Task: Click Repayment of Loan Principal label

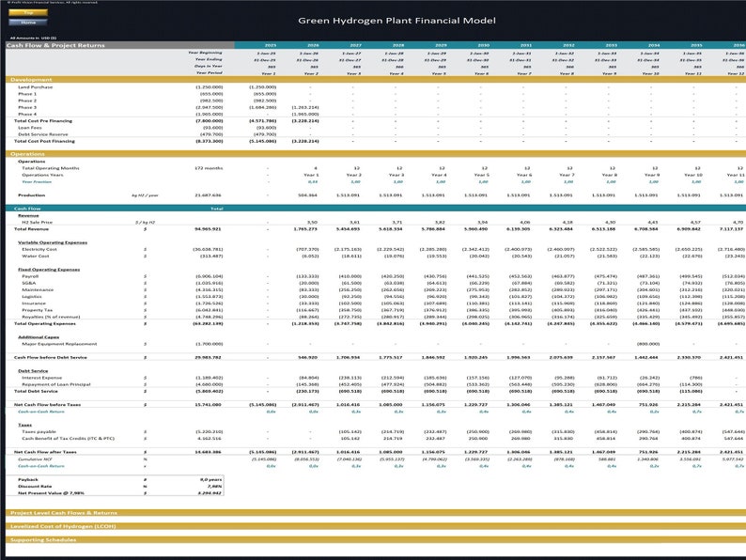Action: tap(56, 384)
